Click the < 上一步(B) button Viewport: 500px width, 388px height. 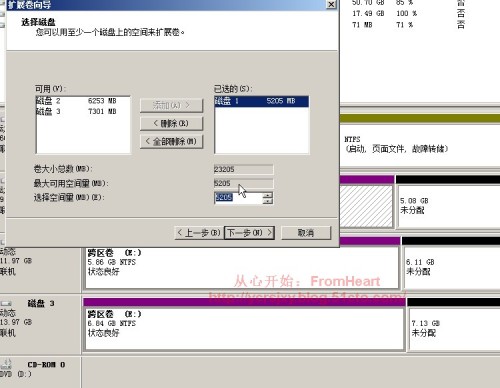pos(199,233)
